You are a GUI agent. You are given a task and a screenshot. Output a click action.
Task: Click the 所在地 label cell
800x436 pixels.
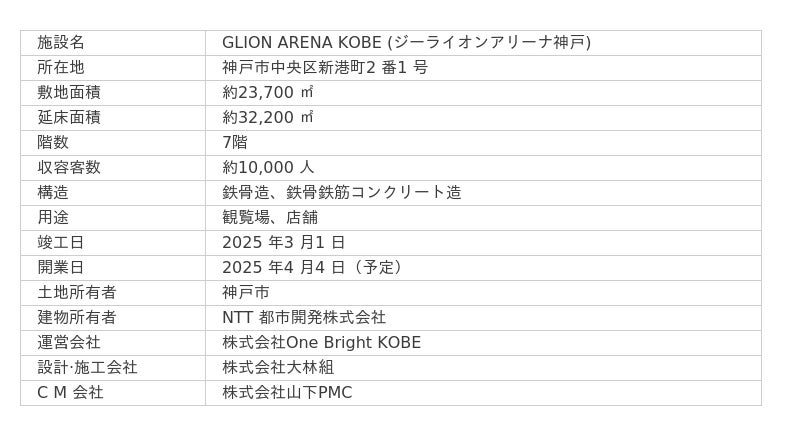[x=61, y=67]
